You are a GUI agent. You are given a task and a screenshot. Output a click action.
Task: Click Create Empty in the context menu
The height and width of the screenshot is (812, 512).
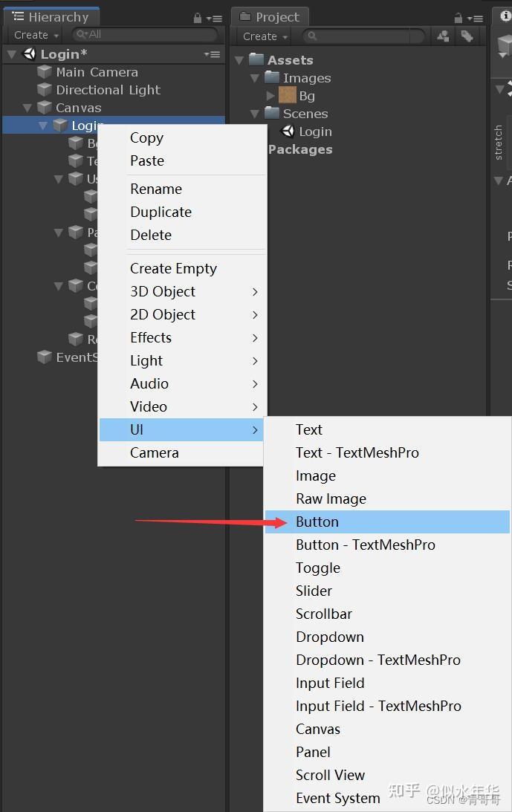pyautogui.click(x=173, y=268)
